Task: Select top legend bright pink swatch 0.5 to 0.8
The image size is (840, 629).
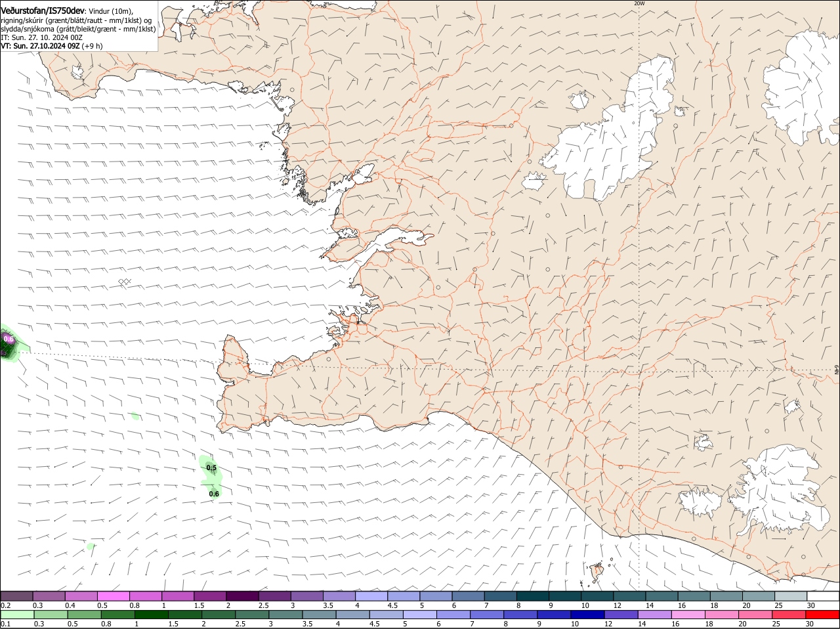Action: click(x=114, y=596)
